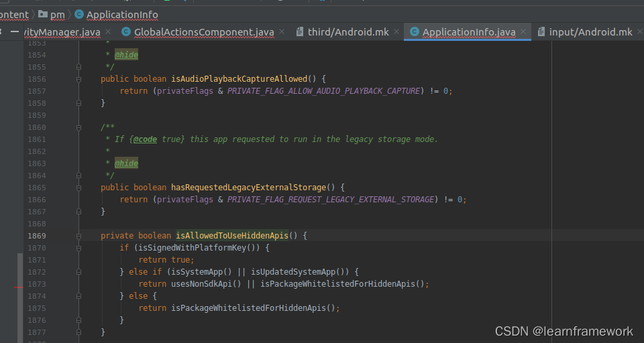Click the class icon on ApplicationInfo.java tab

pyautogui.click(x=415, y=32)
